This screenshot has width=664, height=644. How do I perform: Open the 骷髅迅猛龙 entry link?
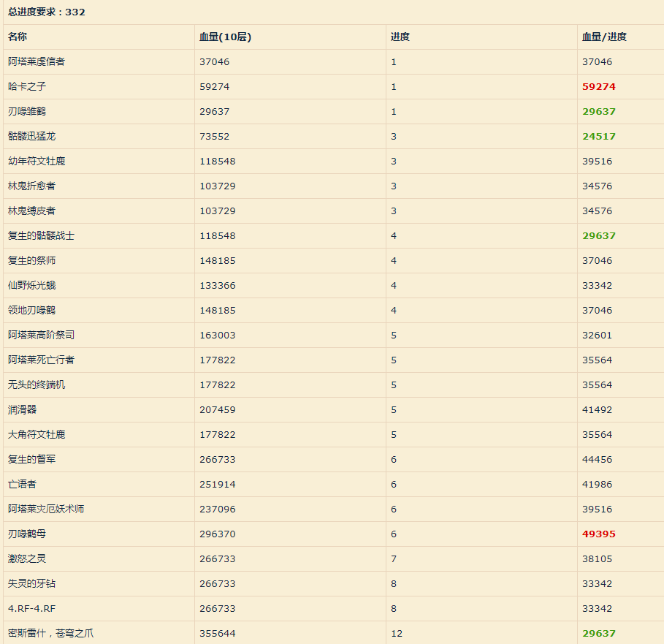pyautogui.click(x=32, y=136)
